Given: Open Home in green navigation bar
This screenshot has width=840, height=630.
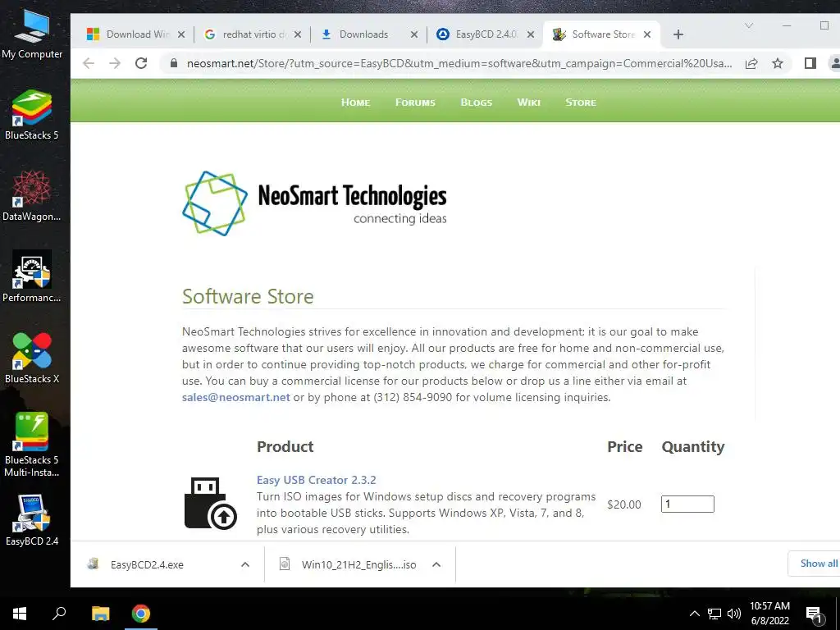Looking at the screenshot, I should click(356, 103).
